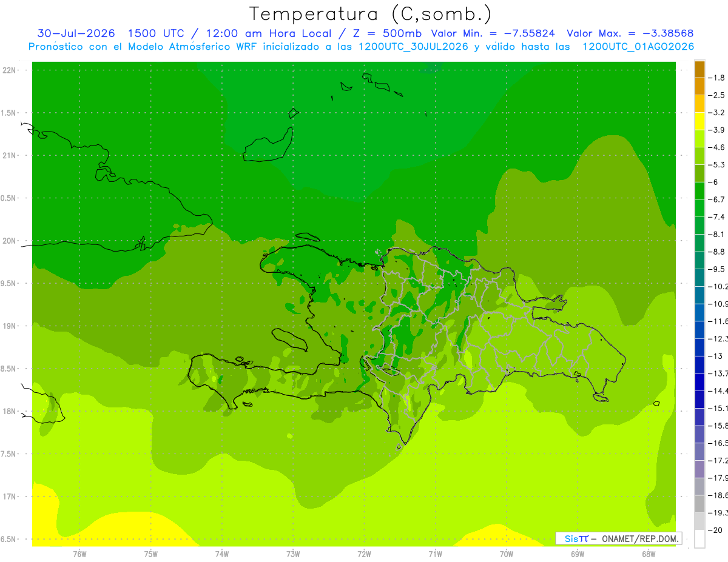Click the '22N' latitude label
728x562 pixels.
(8, 70)
